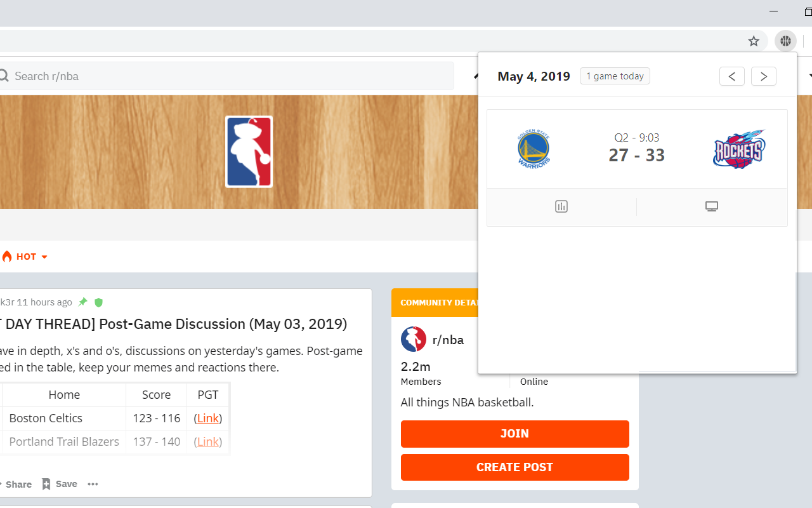Save the post-game discussion post
812x508 pixels.
pos(60,484)
